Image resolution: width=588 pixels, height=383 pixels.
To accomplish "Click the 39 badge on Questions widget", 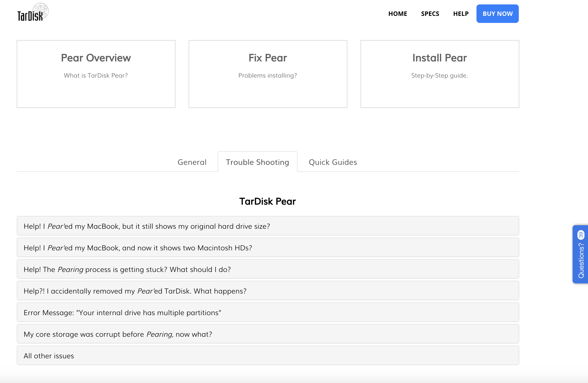I will pyautogui.click(x=581, y=235).
